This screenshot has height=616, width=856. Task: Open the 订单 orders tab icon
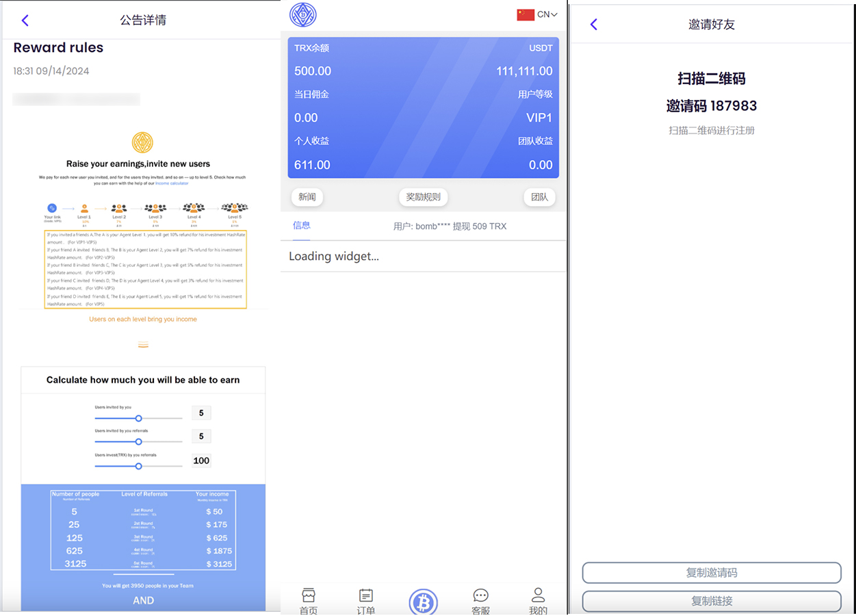[x=366, y=595]
